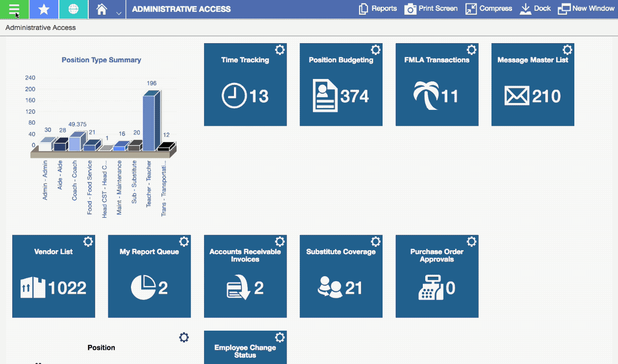This screenshot has width=618, height=364.
Task: Click the Substitute Coverage people icon
Action: (330, 287)
